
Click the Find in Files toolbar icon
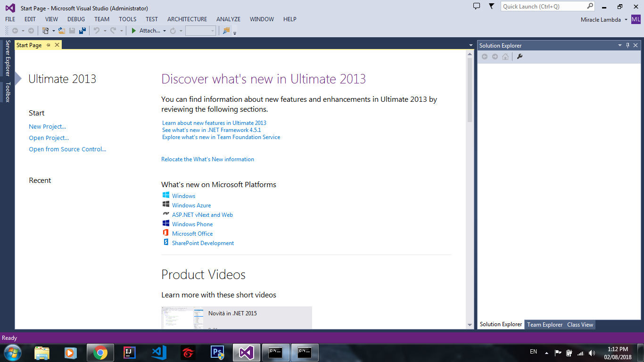226,31
